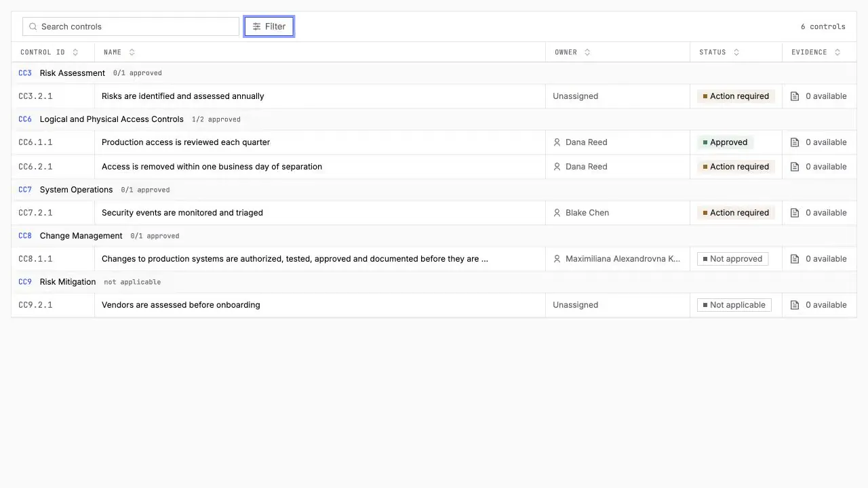Open the Action required status for CC6.2.1
This screenshot has height=488, width=868.
click(x=736, y=167)
